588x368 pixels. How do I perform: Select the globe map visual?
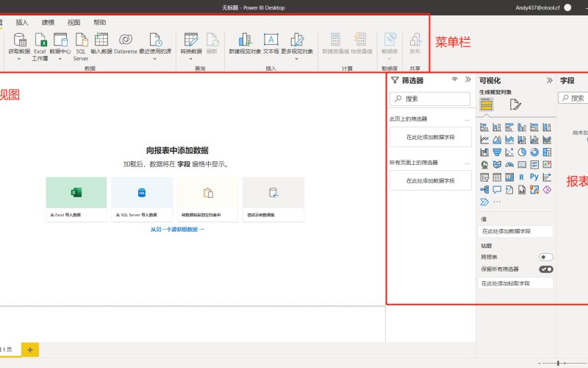(x=484, y=164)
